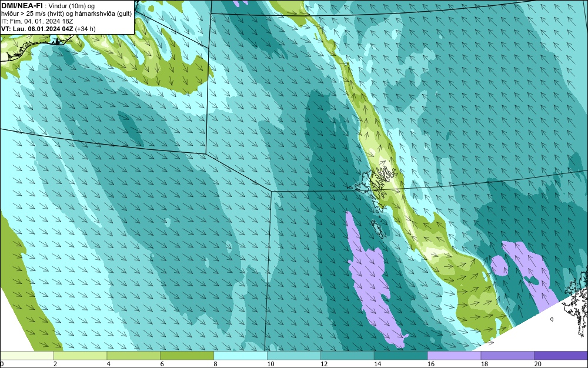Click the 'VT: Lau. 06.01.2024 04Z' valid time text

[37, 29]
